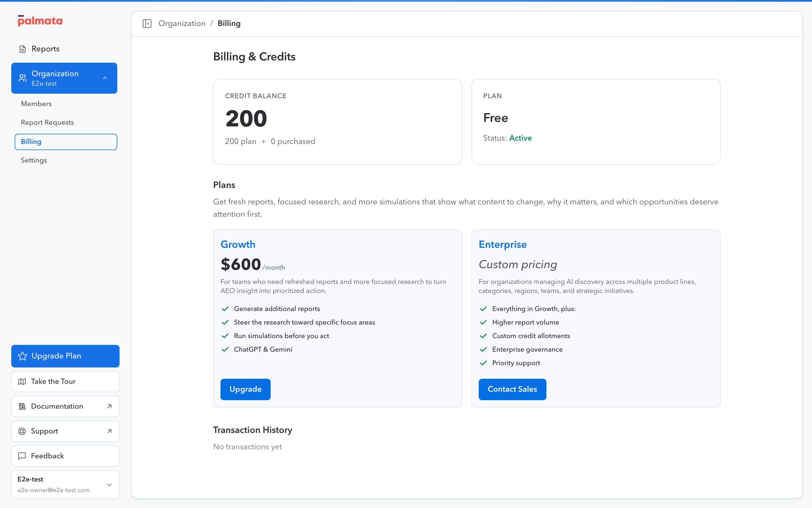Open the Support link
812x508 pixels.
pos(65,431)
